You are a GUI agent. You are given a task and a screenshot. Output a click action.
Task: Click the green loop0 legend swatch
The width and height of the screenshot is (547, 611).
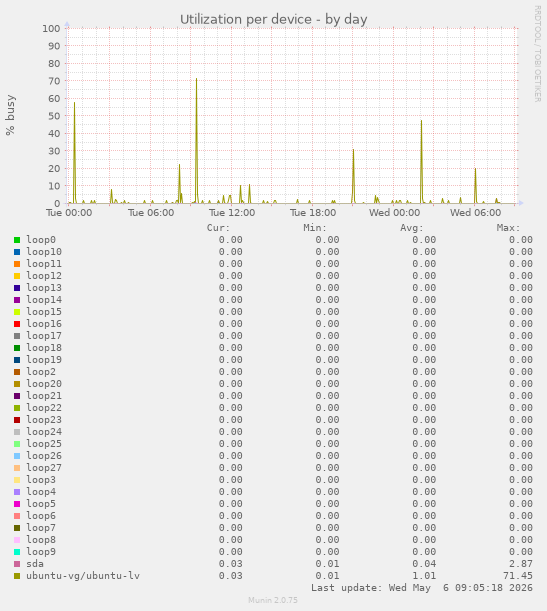tap(17, 240)
